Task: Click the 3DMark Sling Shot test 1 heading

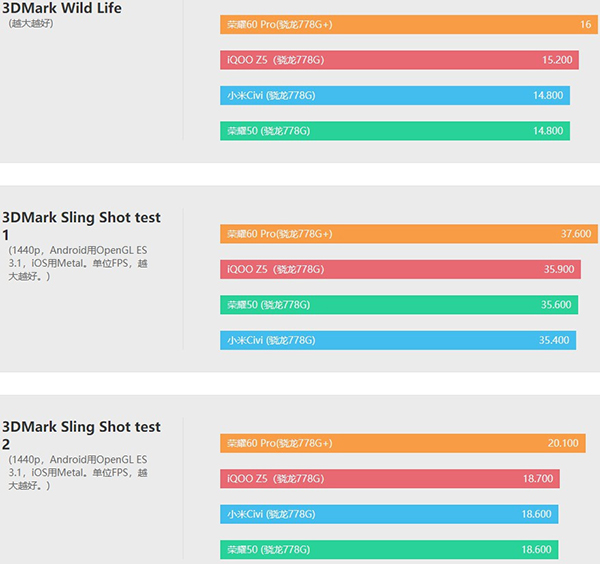Action: click(x=81, y=225)
